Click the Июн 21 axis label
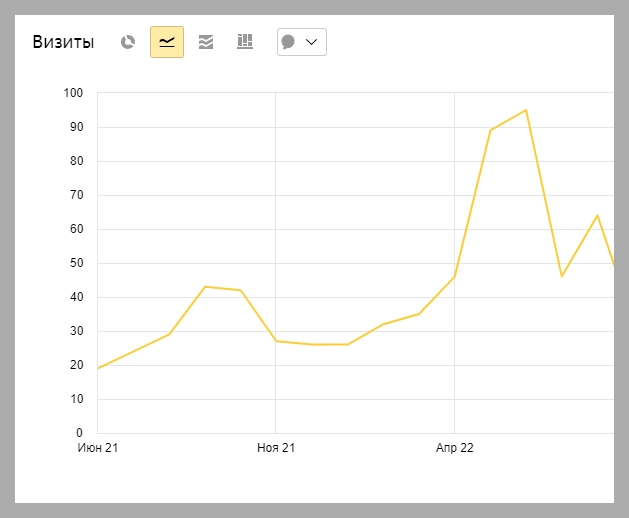This screenshot has width=629, height=518. pyautogui.click(x=98, y=448)
